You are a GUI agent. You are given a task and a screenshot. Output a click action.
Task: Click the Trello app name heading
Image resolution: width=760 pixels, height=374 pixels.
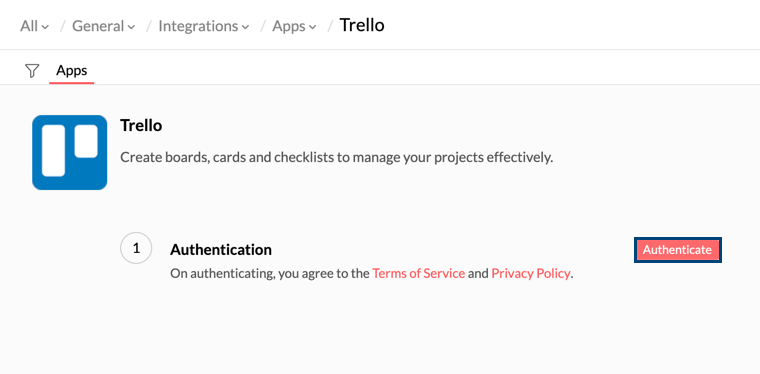coord(141,126)
